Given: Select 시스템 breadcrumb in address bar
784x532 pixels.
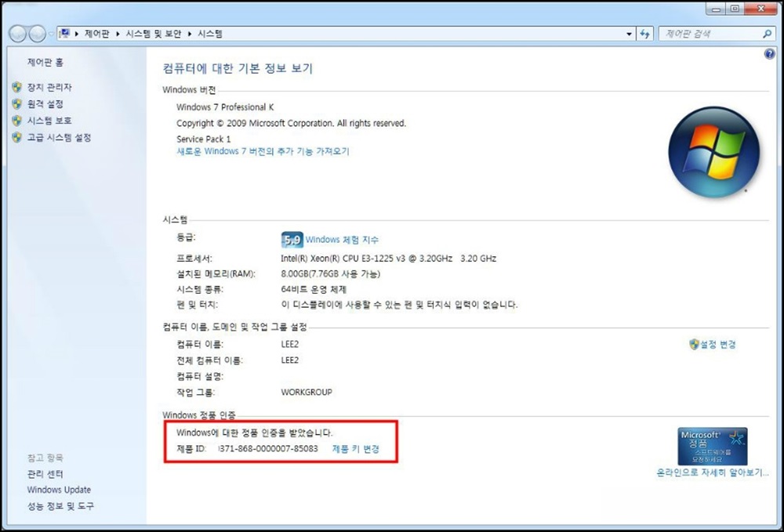Looking at the screenshot, I should (x=210, y=34).
